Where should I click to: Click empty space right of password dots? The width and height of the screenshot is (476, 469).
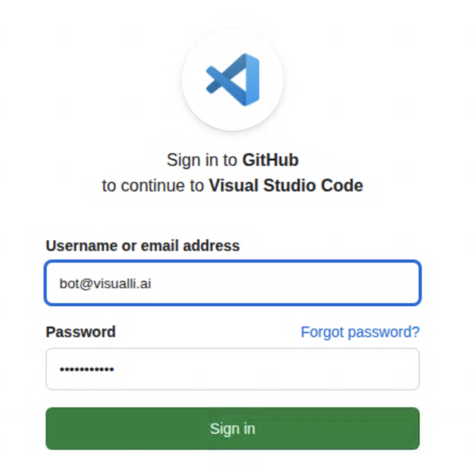pyautogui.click(x=266, y=369)
